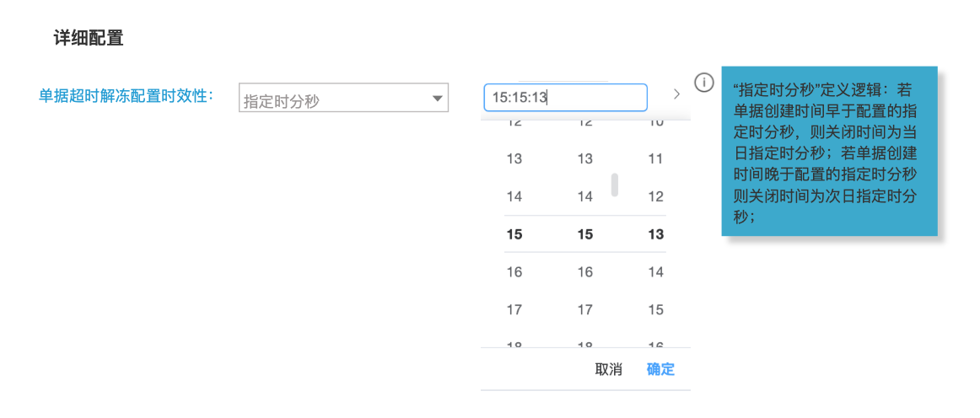The image size is (980, 418).
Task: Click the 单据超时解冻配置时效性 label
Action: 127,95
